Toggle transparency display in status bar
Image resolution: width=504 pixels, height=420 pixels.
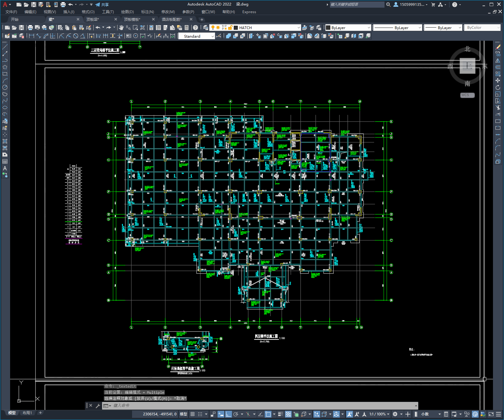[288, 414]
